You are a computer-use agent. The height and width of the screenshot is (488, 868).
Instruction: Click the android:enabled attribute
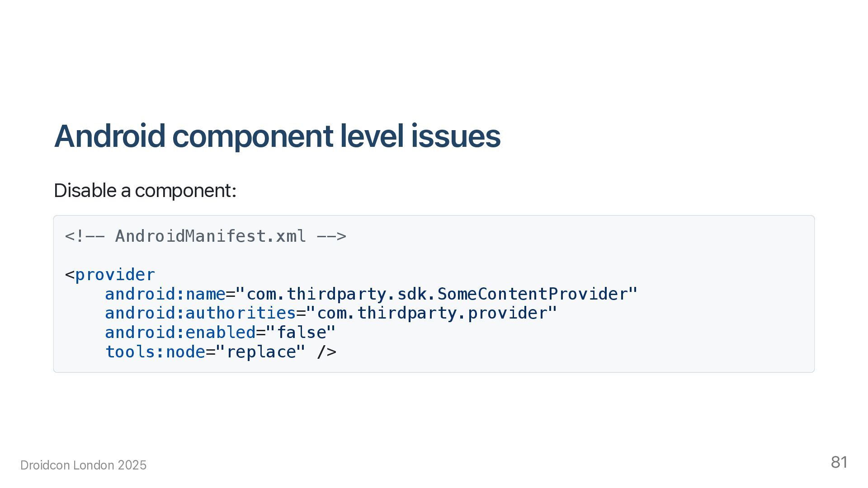180,333
